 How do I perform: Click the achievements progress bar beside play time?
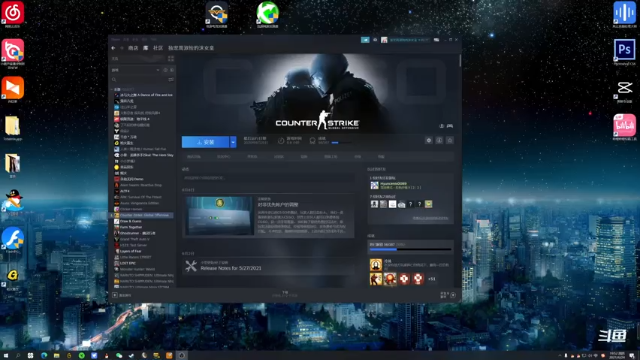[x=341, y=142]
